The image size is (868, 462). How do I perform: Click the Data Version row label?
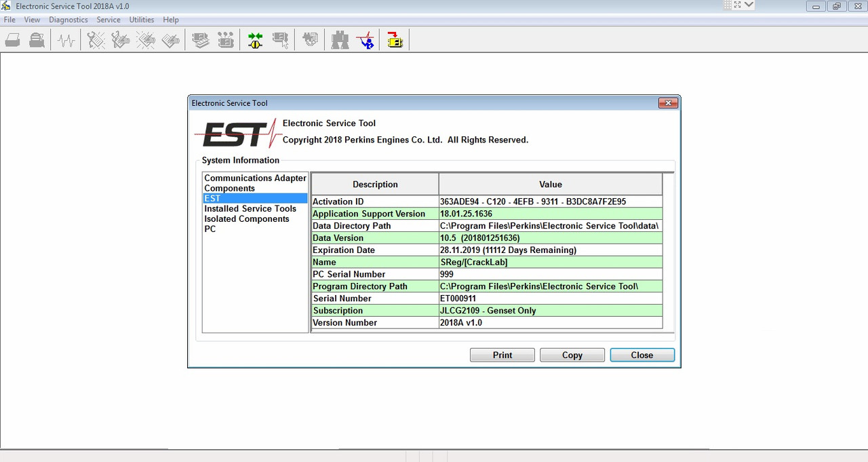(375, 238)
